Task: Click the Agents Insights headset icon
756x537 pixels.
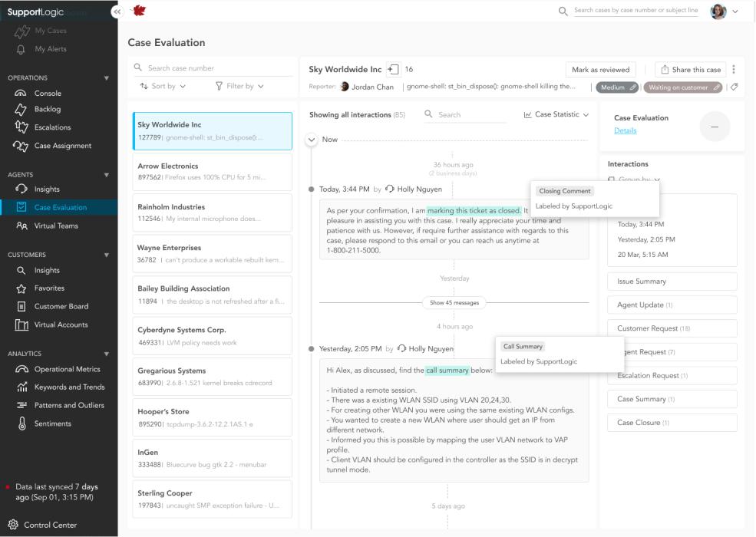Action: (x=21, y=189)
